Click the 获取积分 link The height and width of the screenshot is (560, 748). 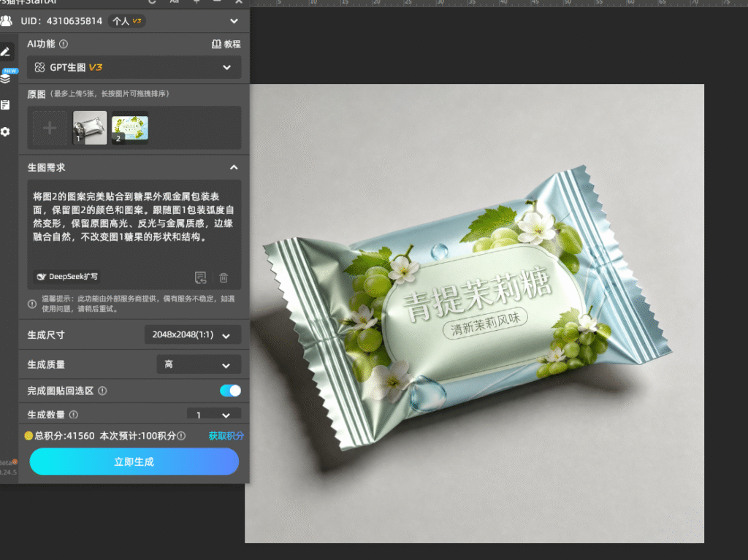pos(226,435)
